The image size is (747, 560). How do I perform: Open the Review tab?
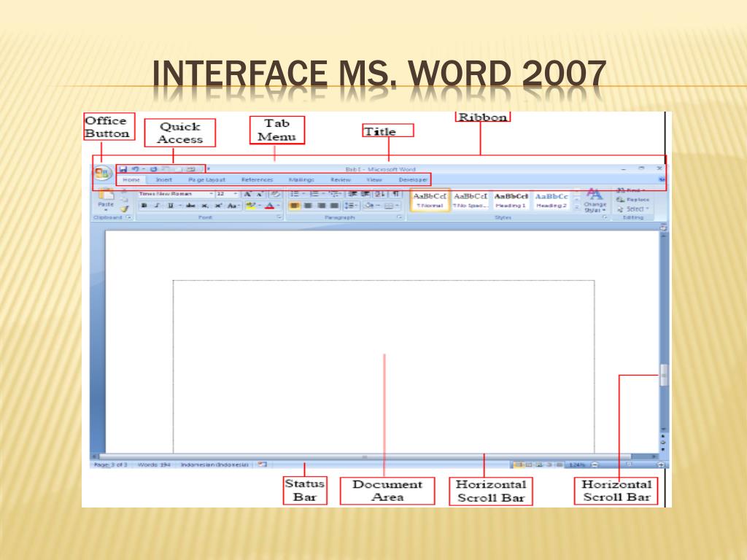[341, 180]
